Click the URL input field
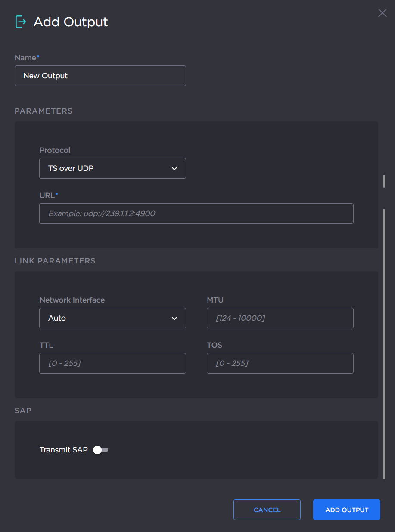Image resolution: width=395 pixels, height=532 pixels. [196, 213]
